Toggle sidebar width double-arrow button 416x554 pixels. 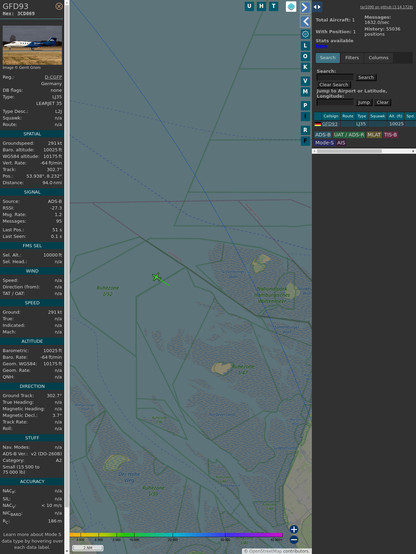pyautogui.click(x=317, y=7)
